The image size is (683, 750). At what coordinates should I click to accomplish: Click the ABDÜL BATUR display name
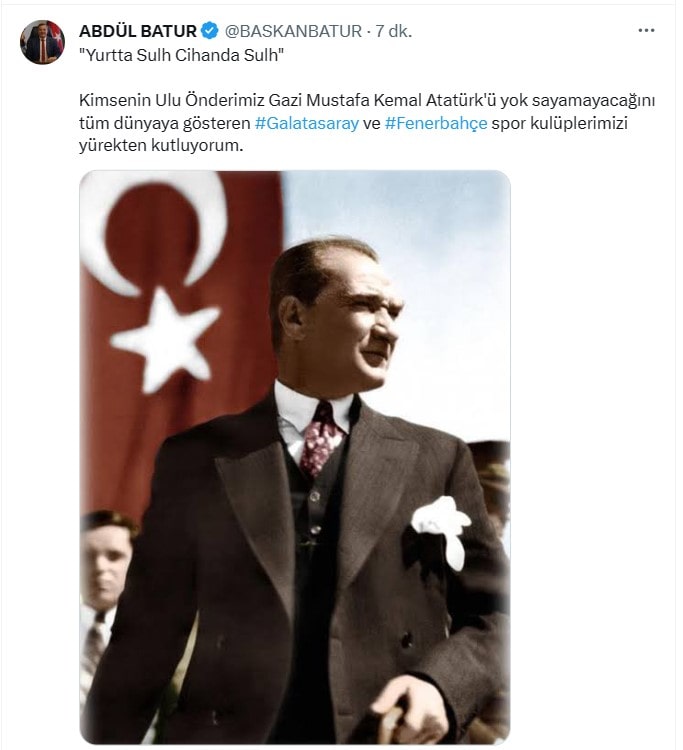[x=138, y=31]
